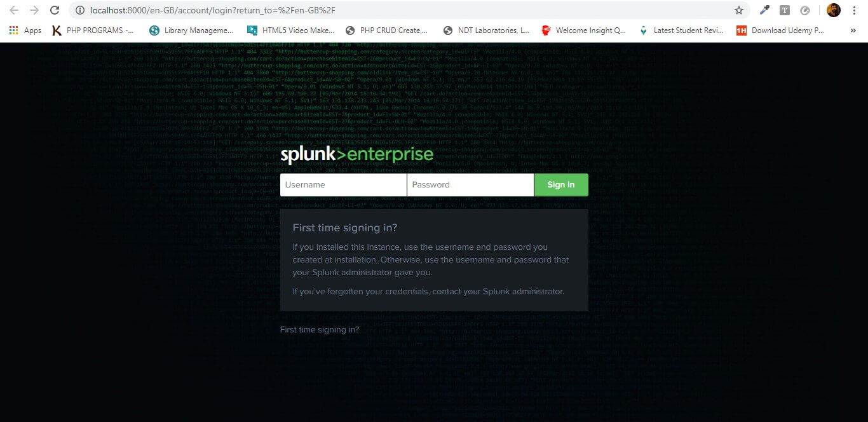
Task: Expand the bookmarks overflow chevron
Action: pyautogui.click(x=853, y=30)
